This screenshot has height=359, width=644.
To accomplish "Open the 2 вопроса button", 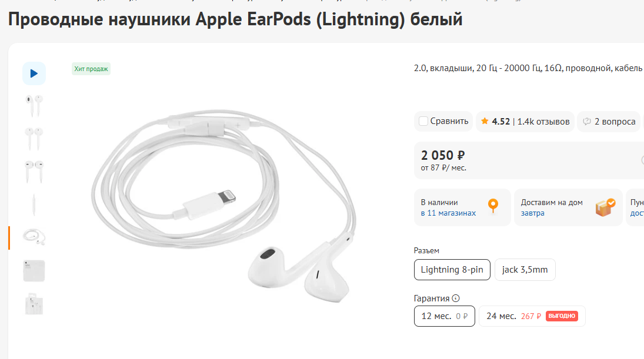I will [x=609, y=122].
